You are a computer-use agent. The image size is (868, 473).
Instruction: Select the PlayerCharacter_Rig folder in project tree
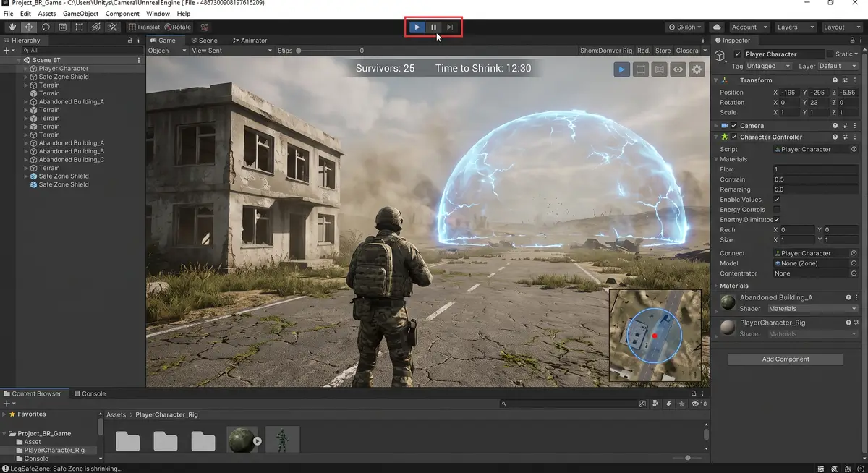[x=54, y=450]
